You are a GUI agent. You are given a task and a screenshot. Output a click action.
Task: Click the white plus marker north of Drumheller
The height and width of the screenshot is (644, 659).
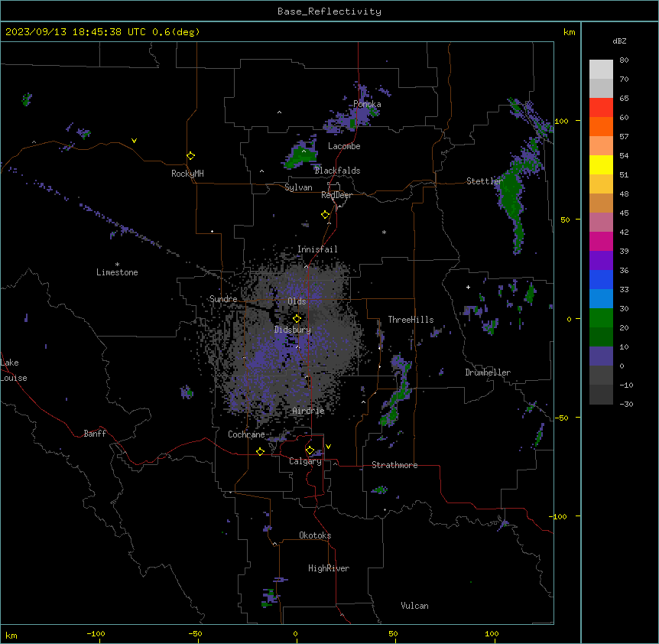point(468,287)
